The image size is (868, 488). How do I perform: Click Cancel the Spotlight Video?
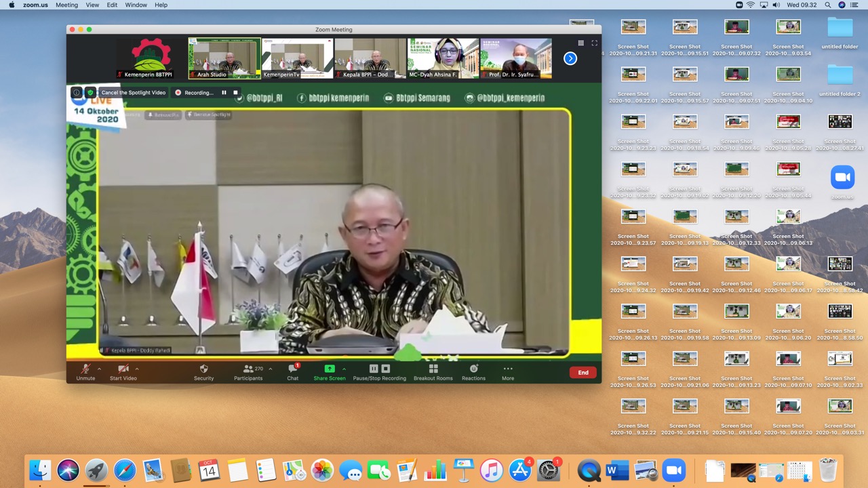(133, 93)
